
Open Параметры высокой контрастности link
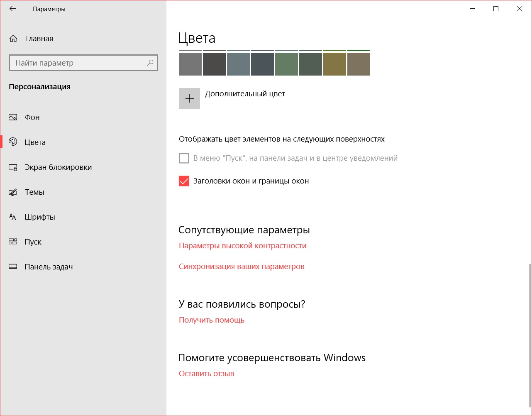click(243, 246)
